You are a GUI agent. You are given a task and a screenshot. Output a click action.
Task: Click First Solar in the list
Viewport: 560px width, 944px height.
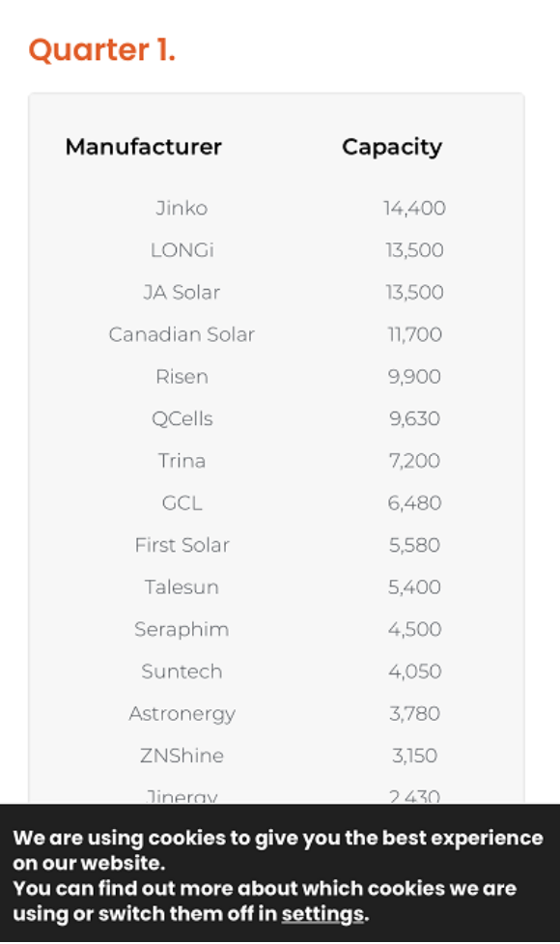click(x=182, y=545)
